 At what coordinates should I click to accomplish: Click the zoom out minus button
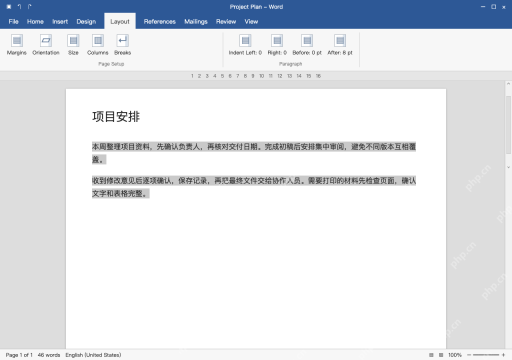(x=469, y=355)
